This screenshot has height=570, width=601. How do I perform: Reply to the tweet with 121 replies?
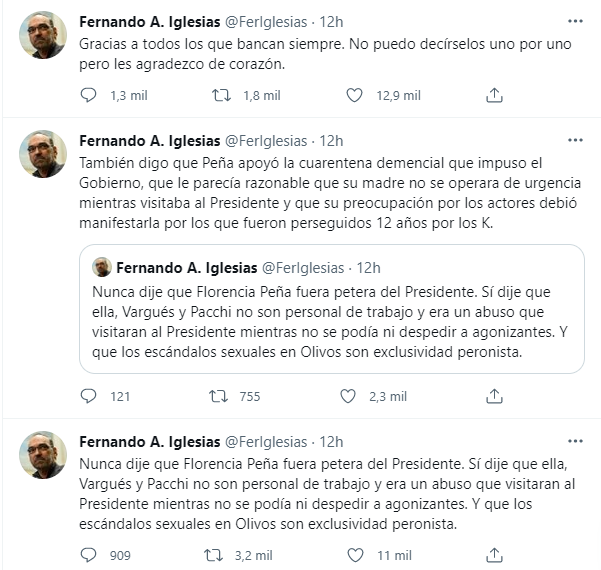[88, 396]
